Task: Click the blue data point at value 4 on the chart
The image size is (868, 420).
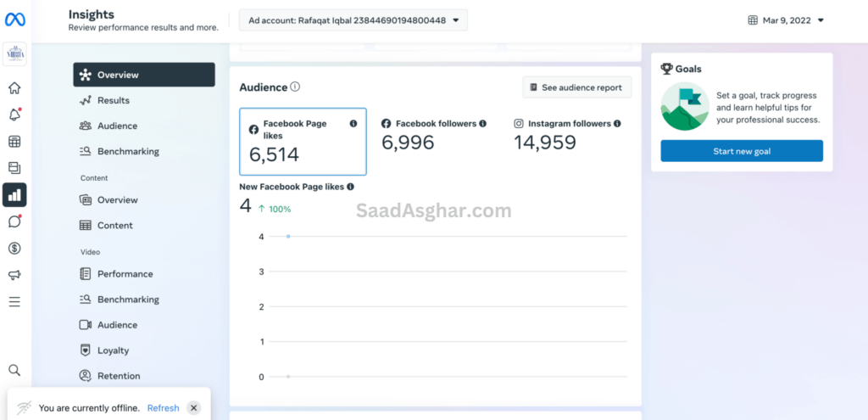Action: coord(288,237)
